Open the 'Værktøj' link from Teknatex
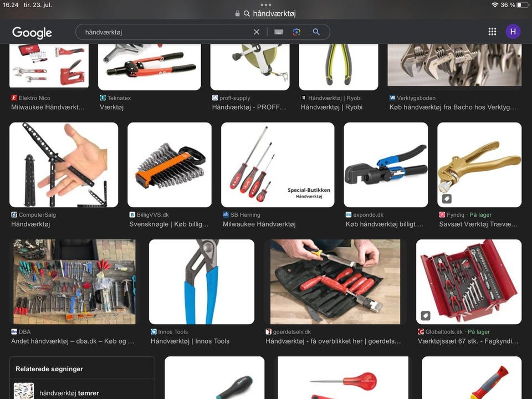 (x=111, y=107)
